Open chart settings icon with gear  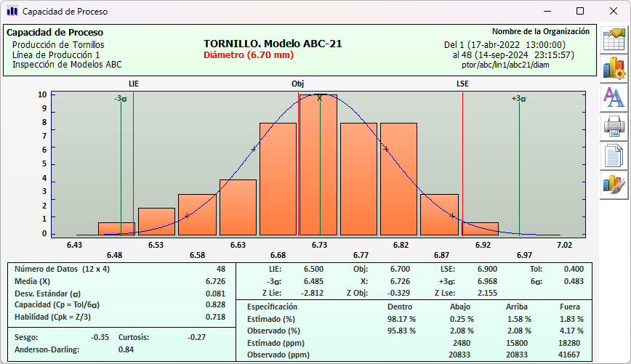614,68
